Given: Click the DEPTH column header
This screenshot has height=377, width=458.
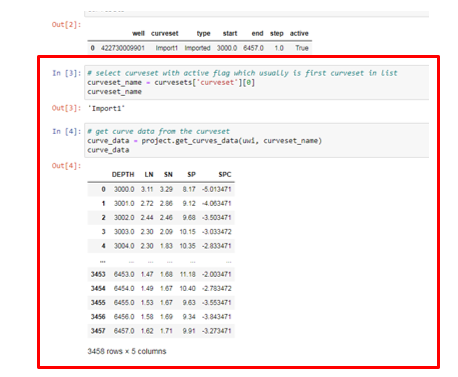Looking at the screenshot, I should (x=123, y=174).
